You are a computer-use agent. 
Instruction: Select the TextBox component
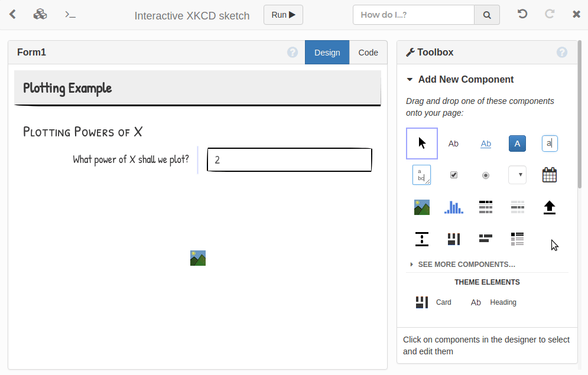click(x=550, y=143)
